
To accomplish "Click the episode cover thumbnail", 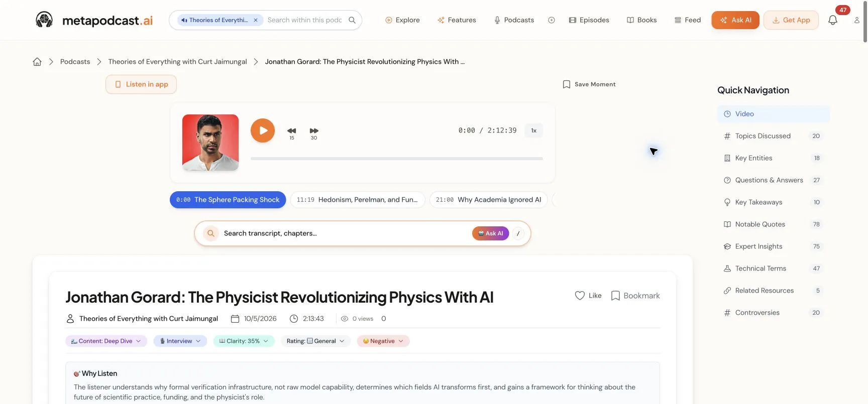I will point(210,143).
